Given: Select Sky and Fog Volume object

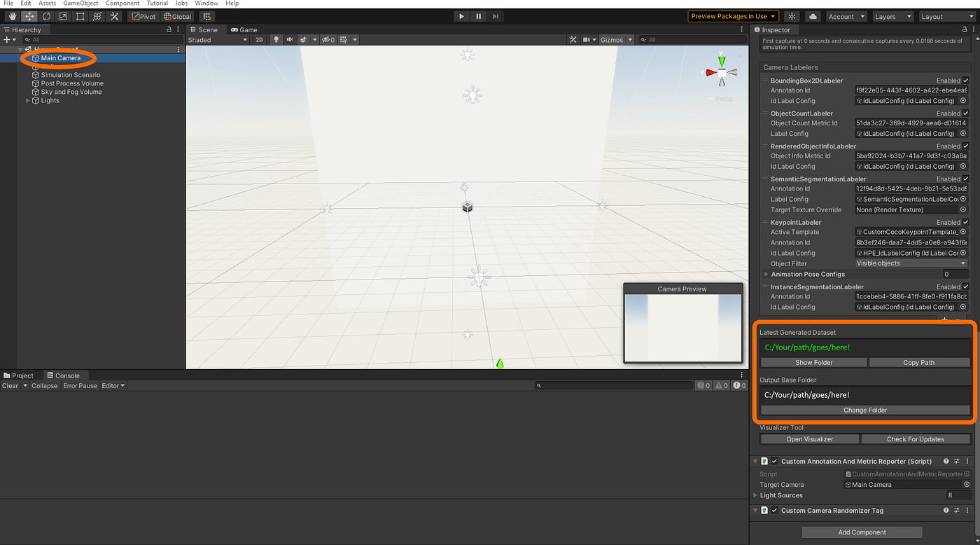Looking at the screenshot, I should [x=71, y=92].
